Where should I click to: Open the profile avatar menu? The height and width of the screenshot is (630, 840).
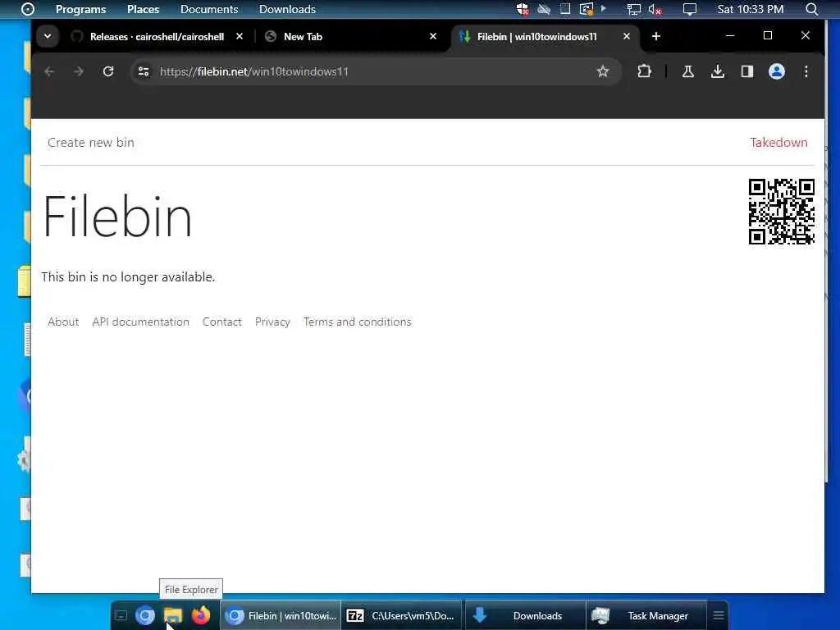tap(776, 71)
